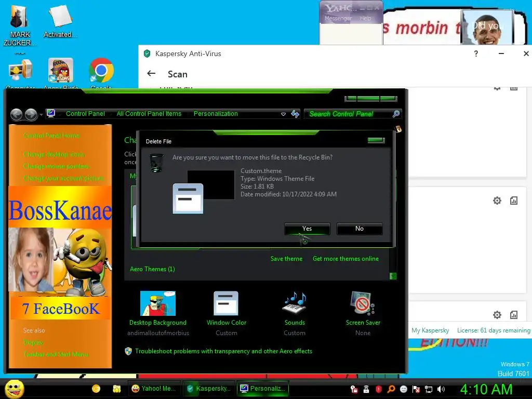Click the Aero Themes (1) heading
This screenshot has width=532, height=399.
tap(152, 269)
